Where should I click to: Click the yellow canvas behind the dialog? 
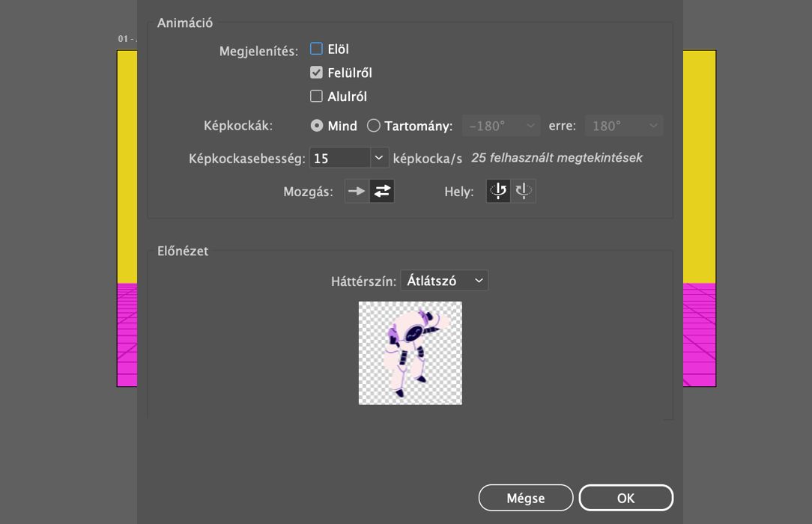click(x=125, y=150)
